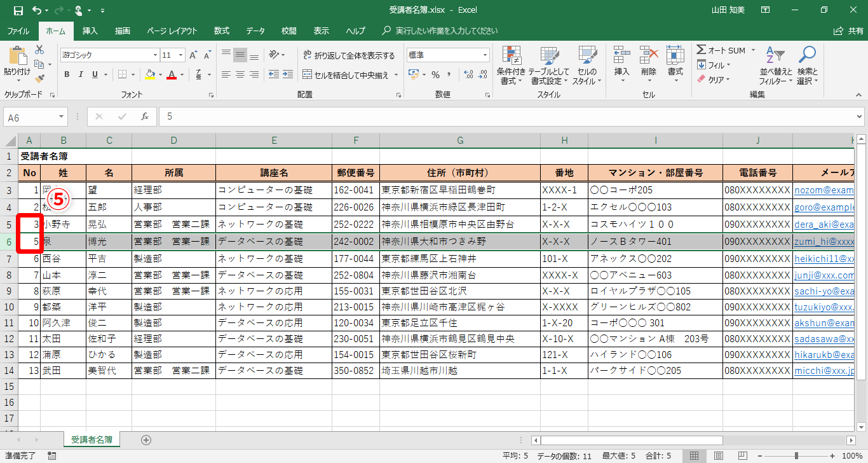
Task: Add a new sheet with plus icon
Action: pos(146,439)
